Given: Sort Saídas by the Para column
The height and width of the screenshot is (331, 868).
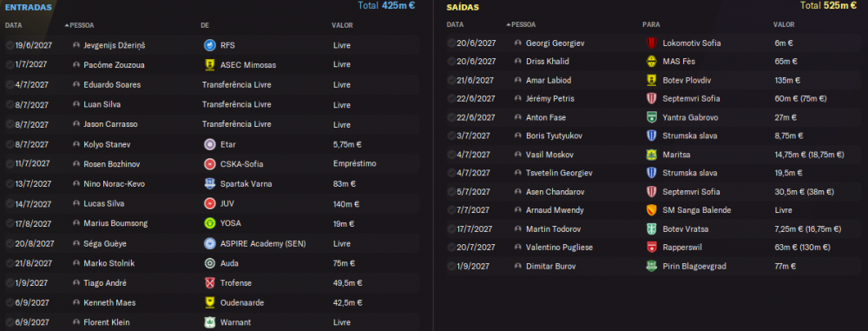Looking at the screenshot, I should pyautogui.click(x=651, y=25).
